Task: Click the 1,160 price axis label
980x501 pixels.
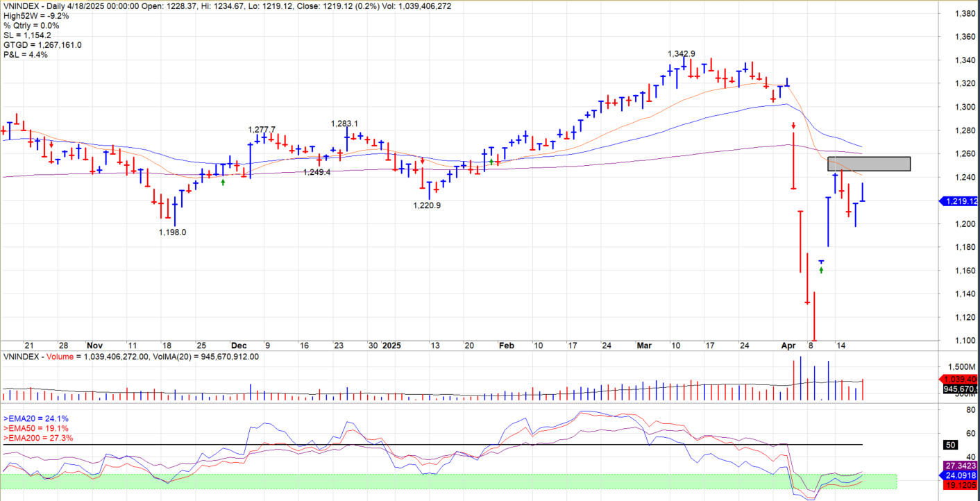Action: (x=964, y=271)
